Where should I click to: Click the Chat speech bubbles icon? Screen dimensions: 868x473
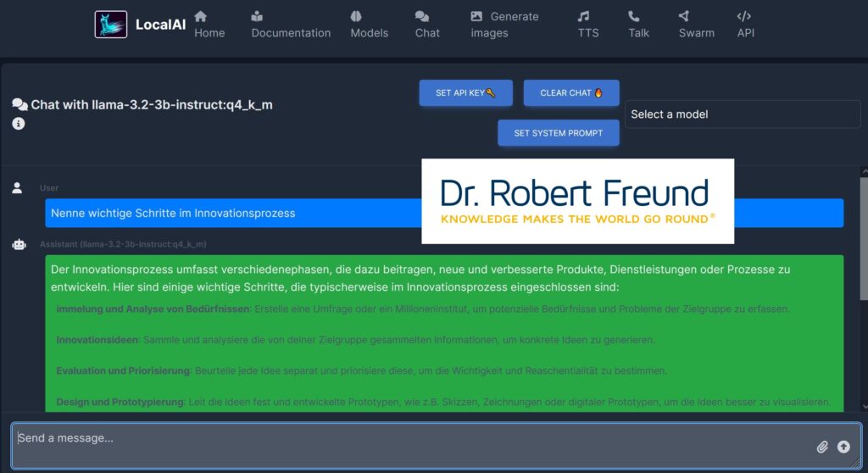click(x=421, y=16)
